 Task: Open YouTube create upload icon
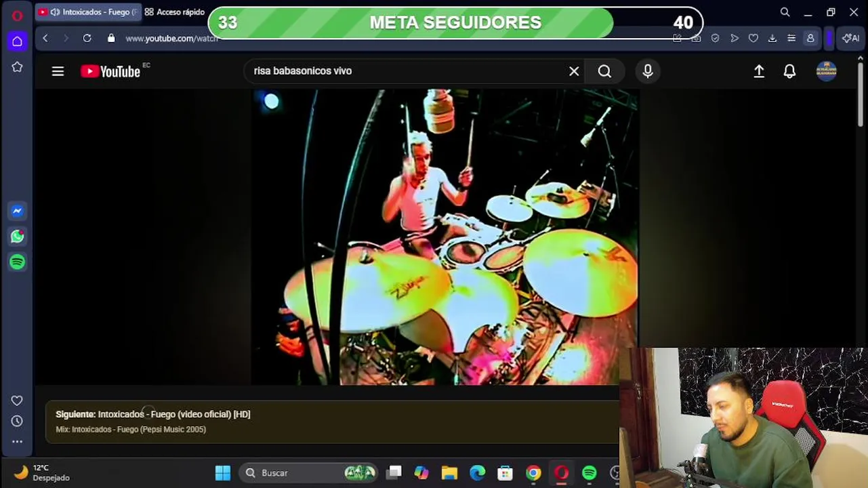(x=759, y=71)
